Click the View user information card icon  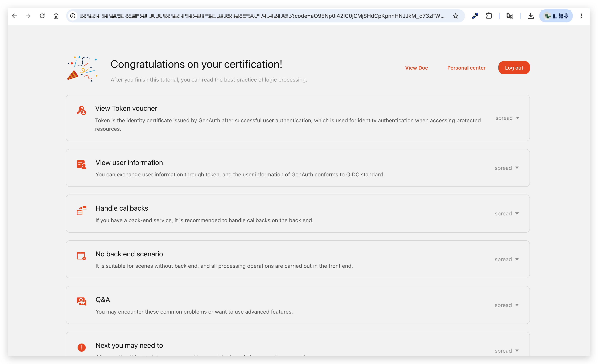[81, 164]
